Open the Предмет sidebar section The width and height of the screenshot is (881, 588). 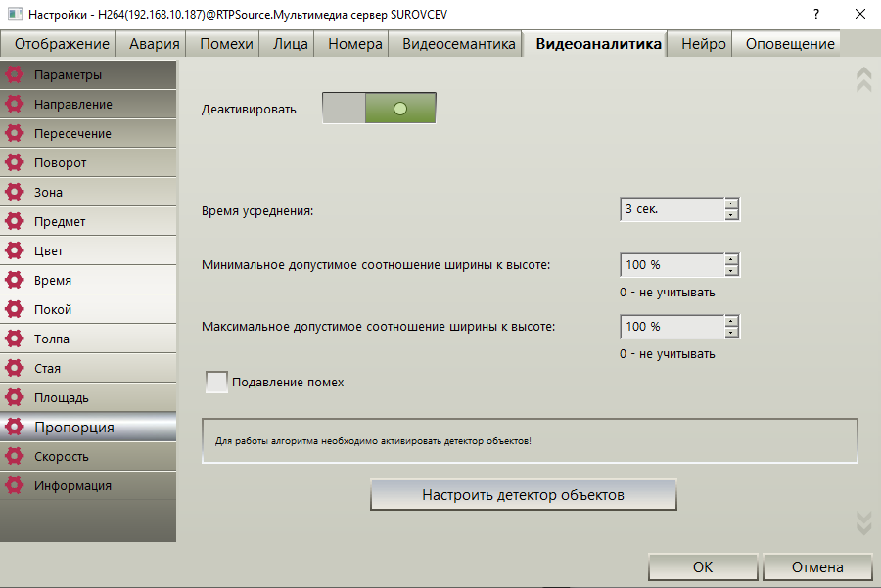tap(88, 221)
